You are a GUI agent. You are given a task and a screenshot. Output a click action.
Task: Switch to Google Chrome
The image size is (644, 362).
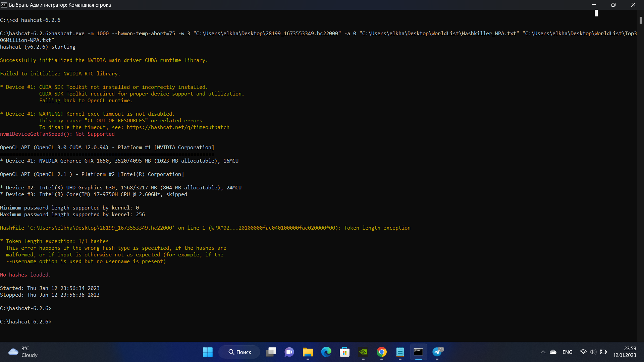tap(381, 352)
